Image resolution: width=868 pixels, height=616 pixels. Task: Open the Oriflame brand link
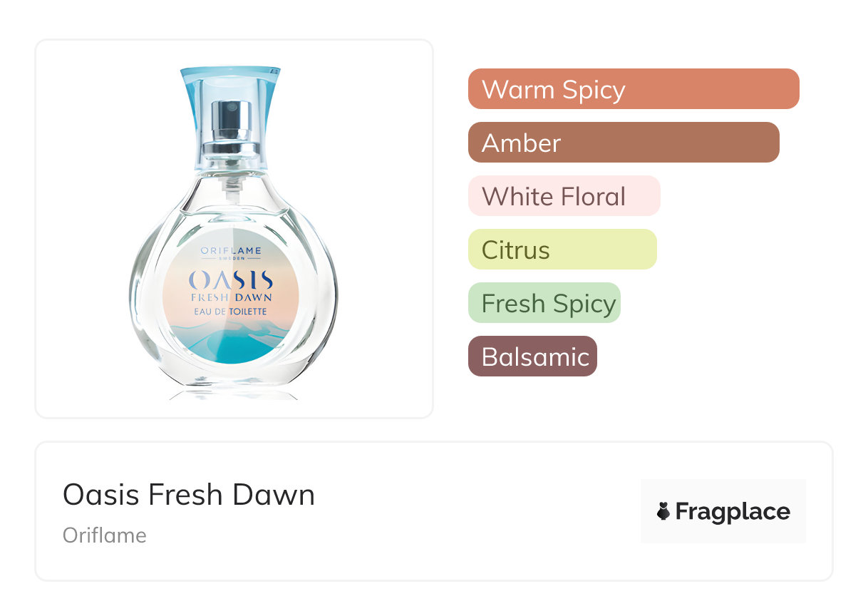105,535
